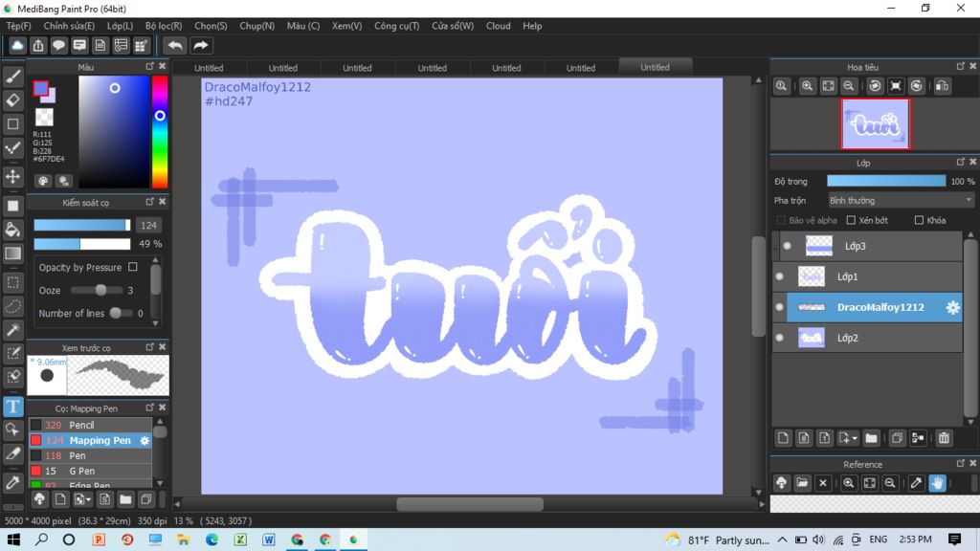Expand the add-layer dropdown arrow
This screenshot has width=980, height=551.
855,438
